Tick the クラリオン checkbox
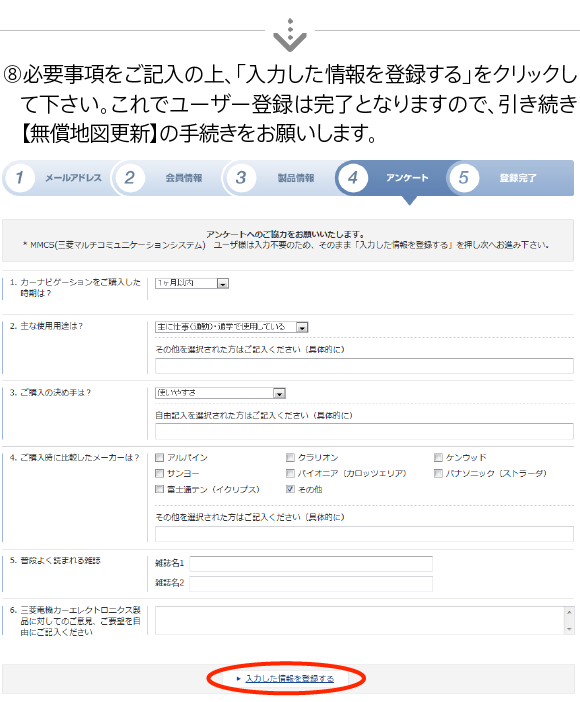This screenshot has height=702, width=580. click(x=290, y=458)
